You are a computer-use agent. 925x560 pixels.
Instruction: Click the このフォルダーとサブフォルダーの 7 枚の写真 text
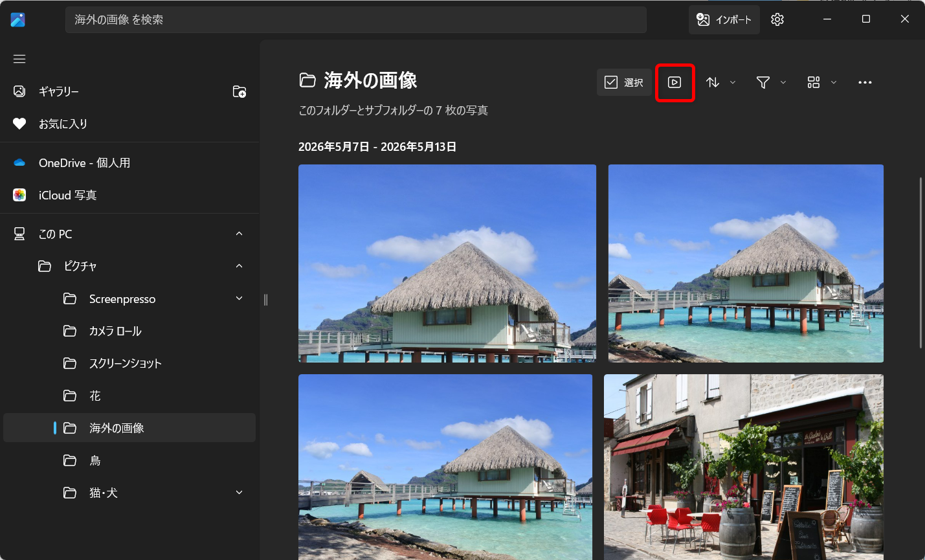tap(394, 111)
